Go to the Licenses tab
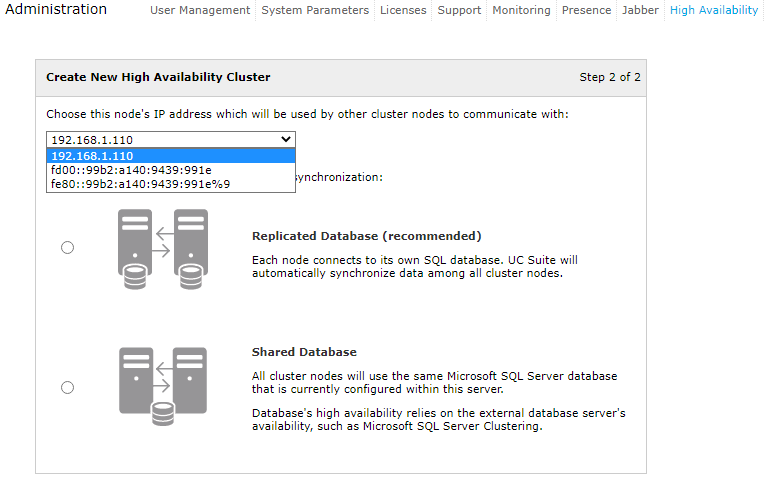The image size is (767, 482). point(403,10)
